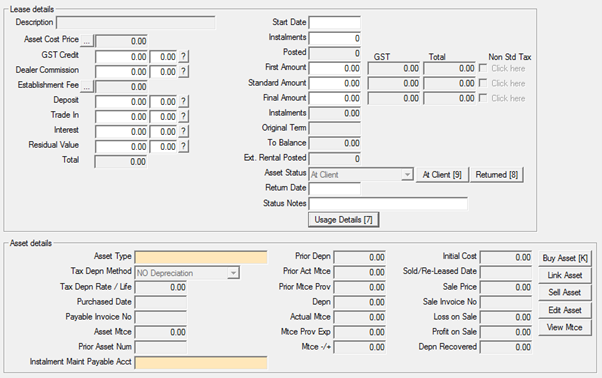The image size is (602, 378).
Task: Click the Residual Value question mark button
Action: 184,146
